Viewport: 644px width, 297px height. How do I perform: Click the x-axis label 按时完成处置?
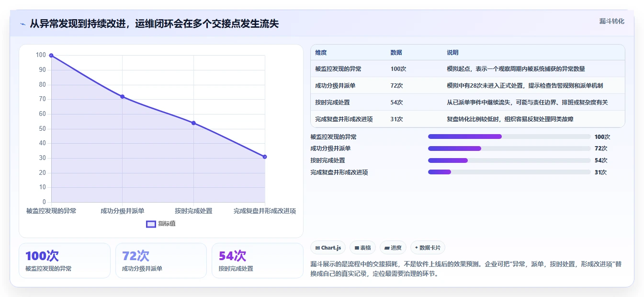193,211
